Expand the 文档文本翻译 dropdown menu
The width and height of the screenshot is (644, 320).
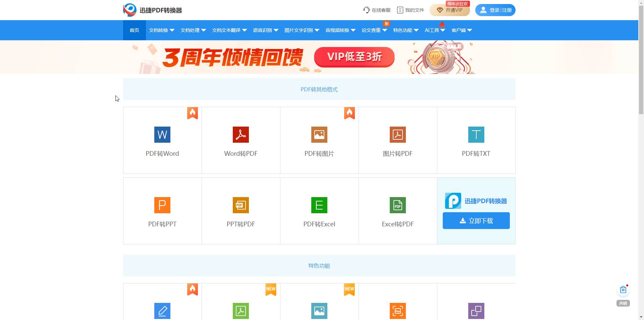pyautogui.click(x=229, y=30)
